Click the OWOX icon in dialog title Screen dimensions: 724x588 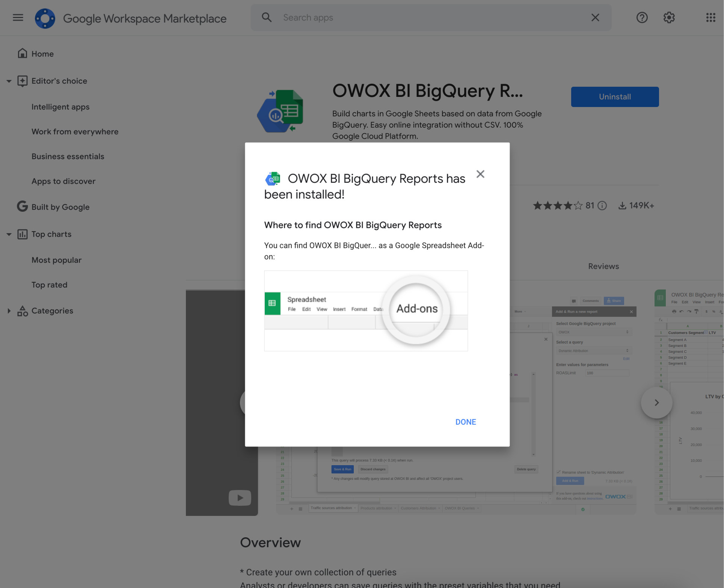coord(273,179)
